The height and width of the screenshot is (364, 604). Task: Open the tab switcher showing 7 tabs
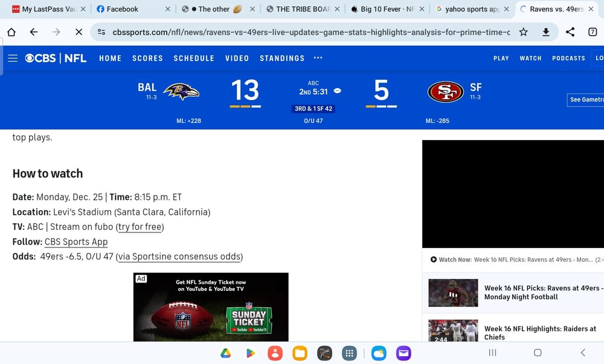593,32
